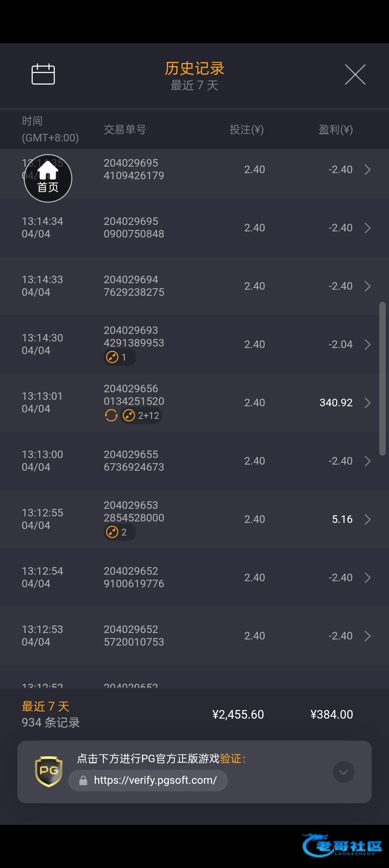Click scatter badge on 13:14:30 record

coord(113,357)
